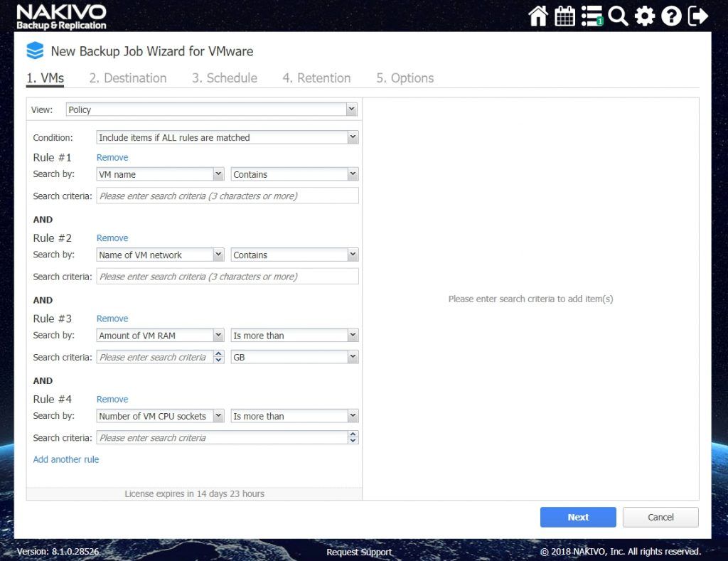Click the Request Support link
This screenshot has height=561, width=728.
[359, 552]
